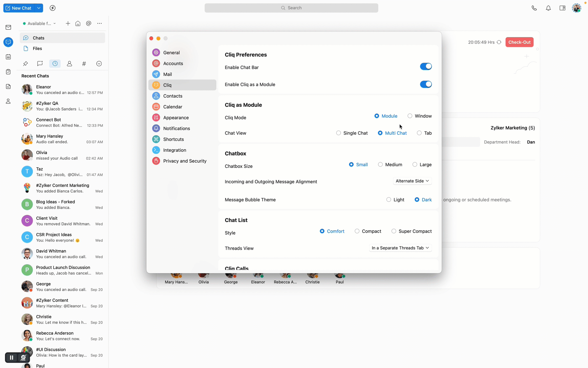The image size is (588, 368).
Task: Open Mary Hansley's chat
Action: tap(62, 139)
